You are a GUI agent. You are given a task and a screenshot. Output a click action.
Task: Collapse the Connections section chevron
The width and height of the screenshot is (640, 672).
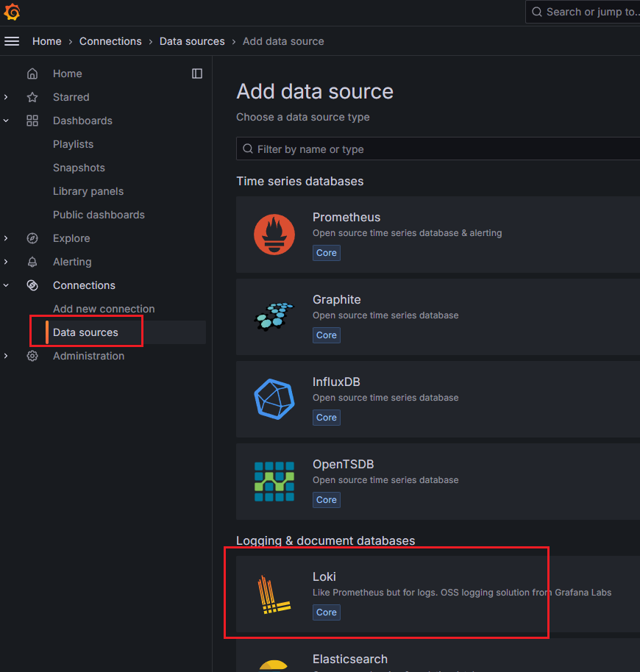click(x=6, y=285)
